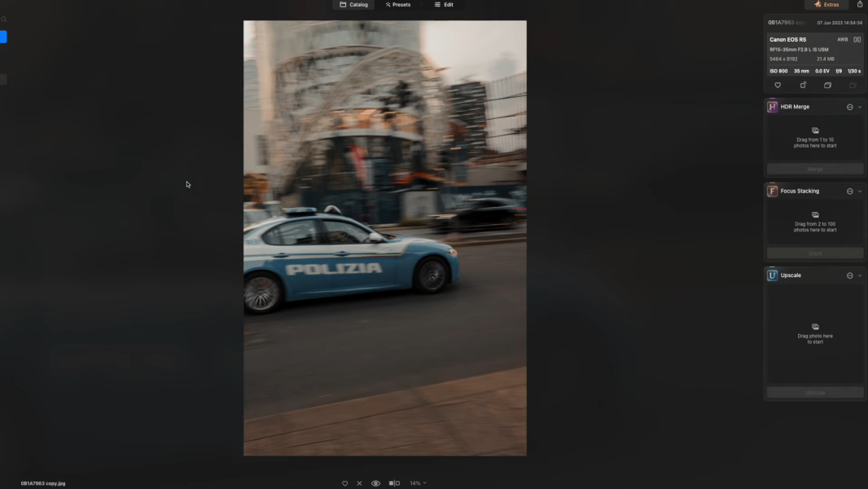
Task: Click the Upscale drag photo drop zone
Action: point(815,334)
